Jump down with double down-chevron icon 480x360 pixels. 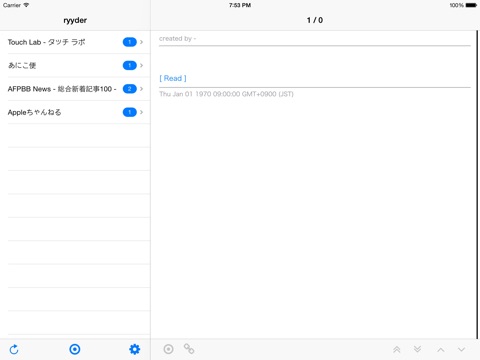click(x=417, y=349)
